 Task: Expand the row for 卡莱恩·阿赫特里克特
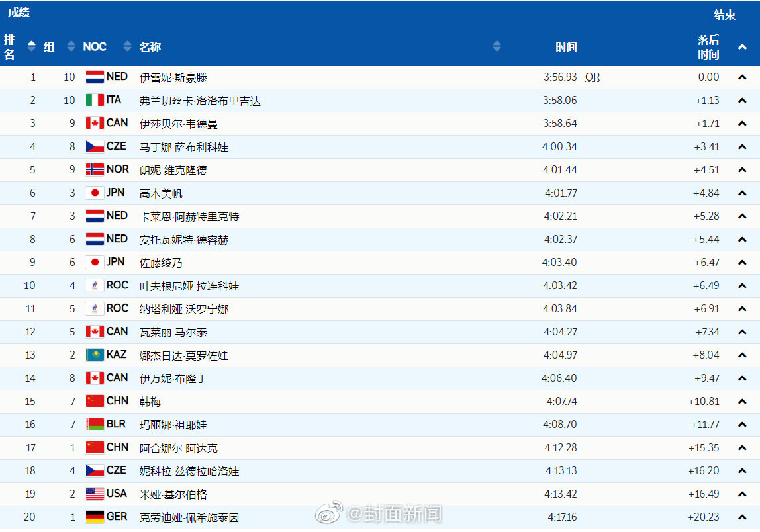(x=742, y=216)
